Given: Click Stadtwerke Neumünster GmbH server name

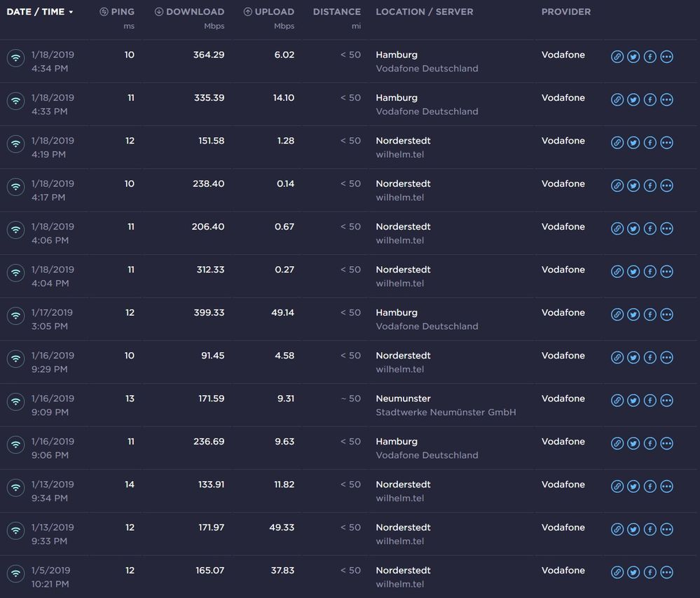Looking at the screenshot, I should pos(446,412).
